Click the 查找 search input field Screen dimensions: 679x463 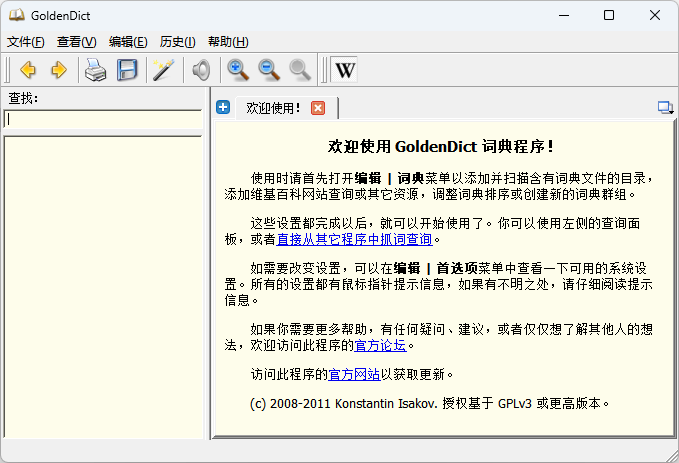pyautogui.click(x=104, y=119)
